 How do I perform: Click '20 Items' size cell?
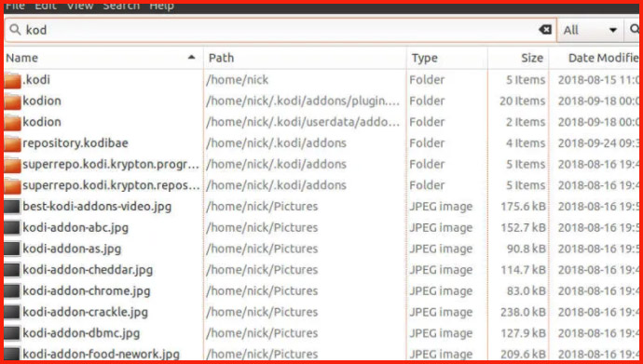[523, 101]
